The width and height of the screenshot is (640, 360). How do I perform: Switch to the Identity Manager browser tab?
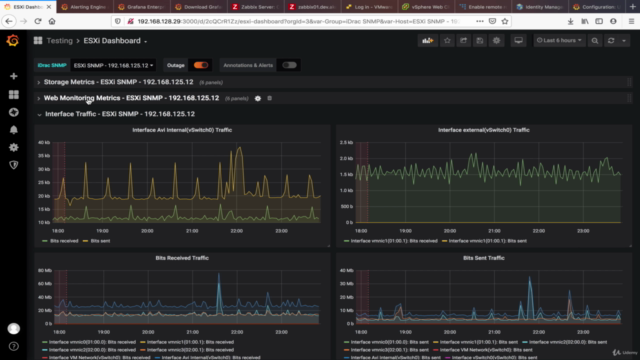coord(540,7)
